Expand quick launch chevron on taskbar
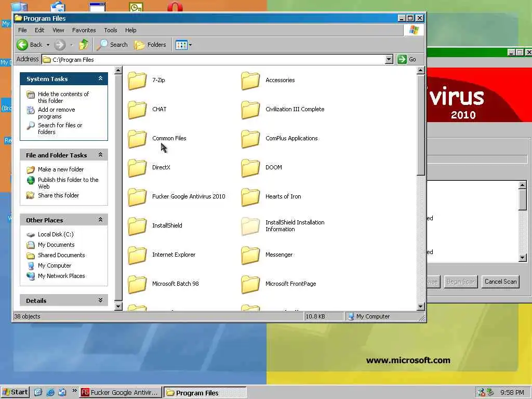This screenshot has width=532, height=399. (74, 391)
